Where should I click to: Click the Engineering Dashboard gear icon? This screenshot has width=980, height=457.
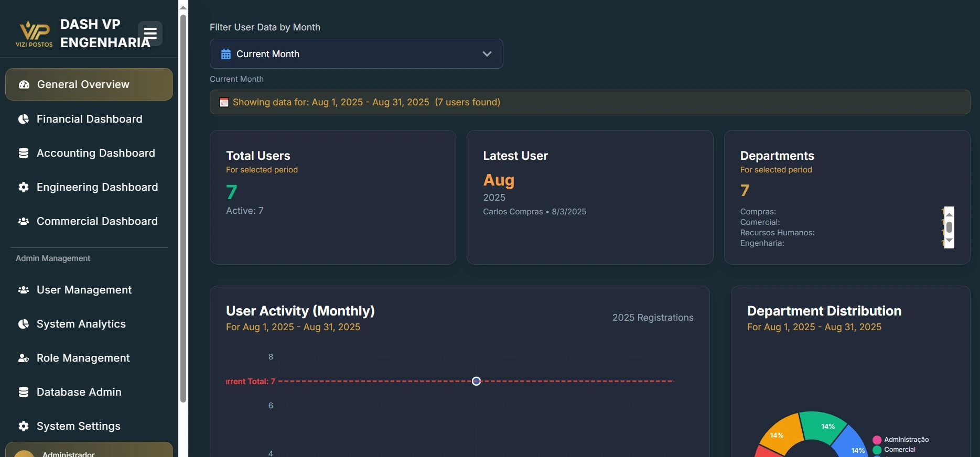point(24,187)
